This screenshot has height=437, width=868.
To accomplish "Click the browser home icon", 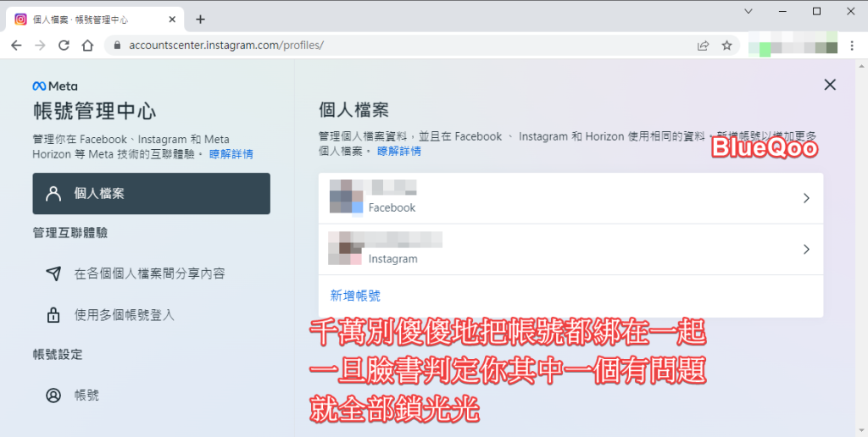I will tap(87, 46).
